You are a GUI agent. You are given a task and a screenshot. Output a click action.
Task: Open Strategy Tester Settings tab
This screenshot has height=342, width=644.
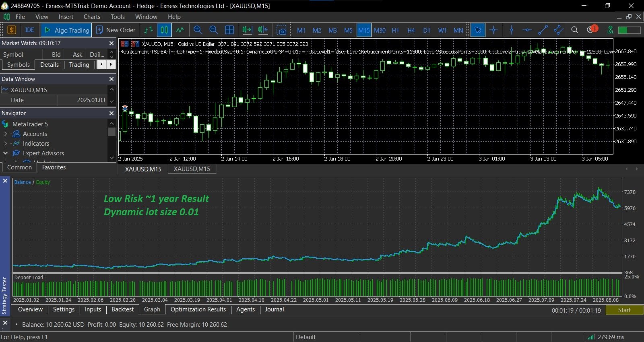64,309
